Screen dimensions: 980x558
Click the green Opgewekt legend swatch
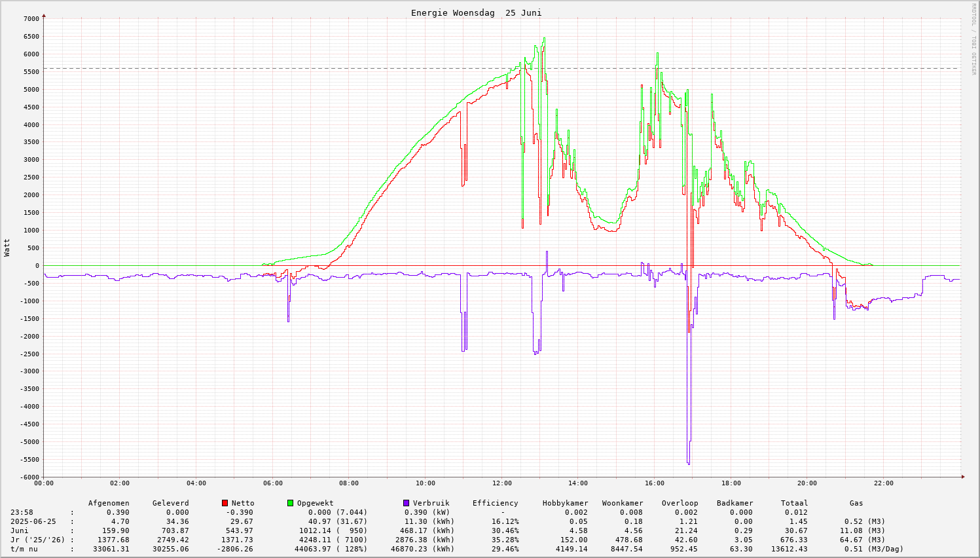click(x=290, y=503)
